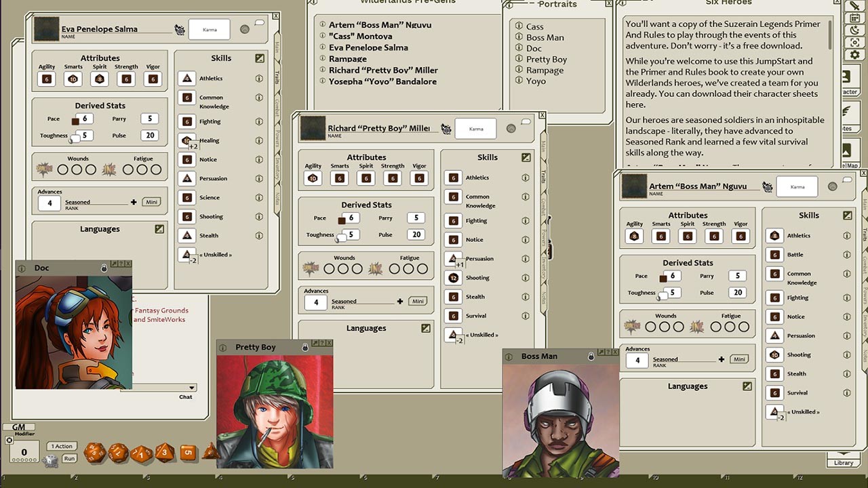Mark the first Wounds circle on Boss Man's sheet

pos(652,325)
